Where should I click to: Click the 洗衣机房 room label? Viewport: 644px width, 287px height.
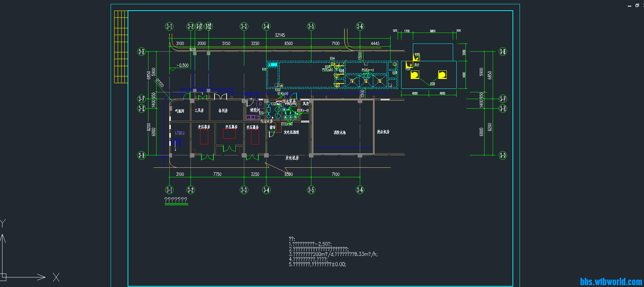[x=383, y=132]
